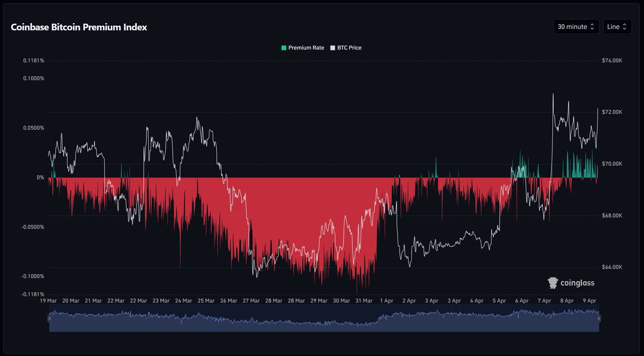The height and width of the screenshot is (356, 644).
Task: Click the 19 Mar date label
Action: pos(48,301)
